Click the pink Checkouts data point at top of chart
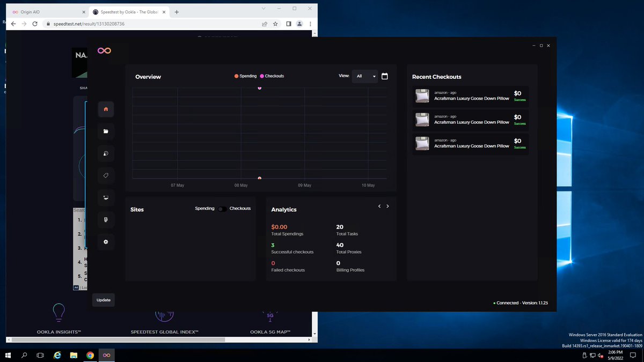Viewport: 644px width, 362px height. 260,88
